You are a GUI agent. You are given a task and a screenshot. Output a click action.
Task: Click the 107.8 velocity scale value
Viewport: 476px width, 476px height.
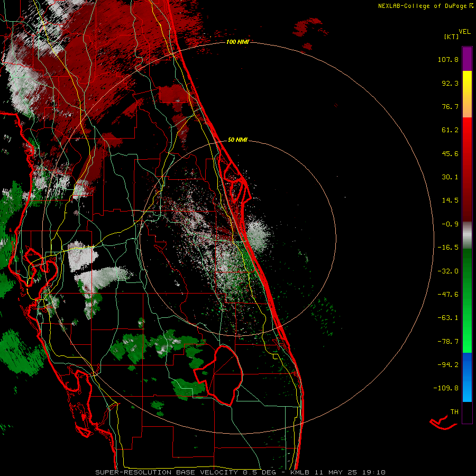pos(448,59)
